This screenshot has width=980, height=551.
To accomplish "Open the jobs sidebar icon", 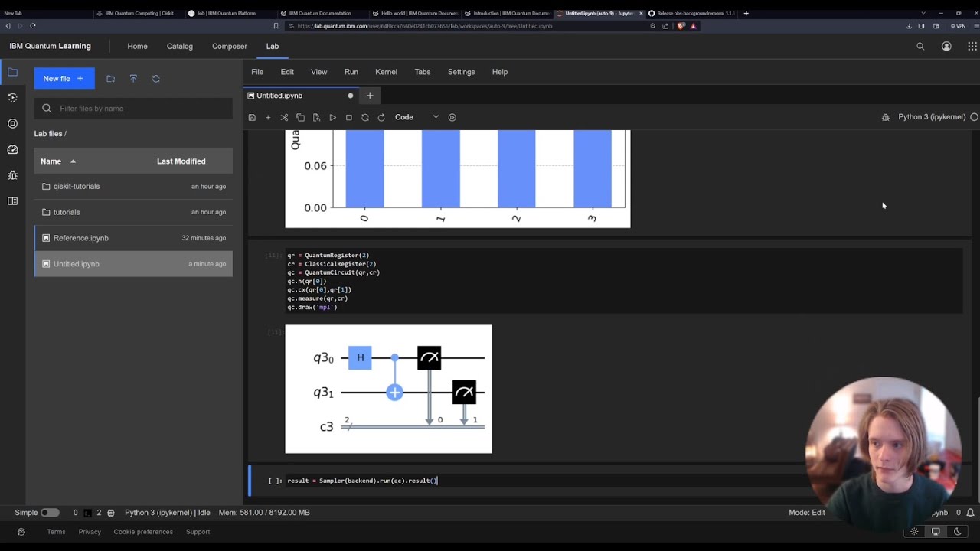I will click(12, 97).
